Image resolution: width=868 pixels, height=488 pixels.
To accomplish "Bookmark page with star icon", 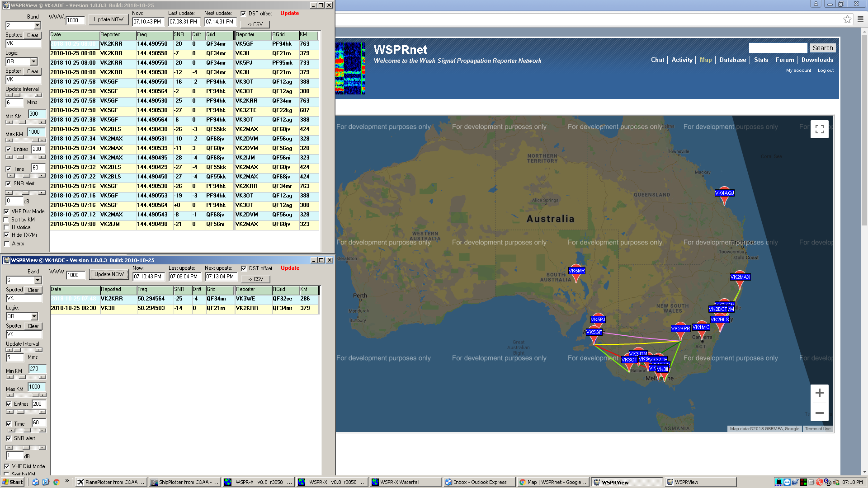I will pyautogui.click(x=847, y=19).
